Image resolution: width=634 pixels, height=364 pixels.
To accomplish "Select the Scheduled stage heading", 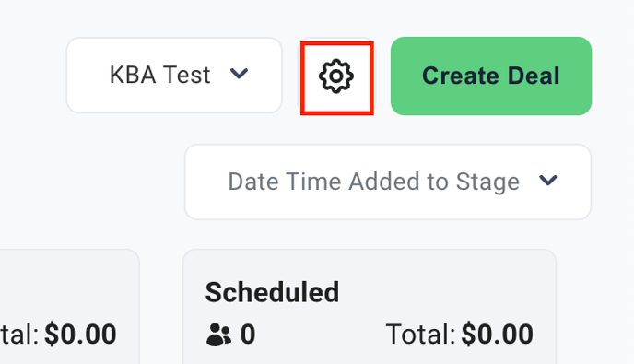I will click(x=272, y=292).
